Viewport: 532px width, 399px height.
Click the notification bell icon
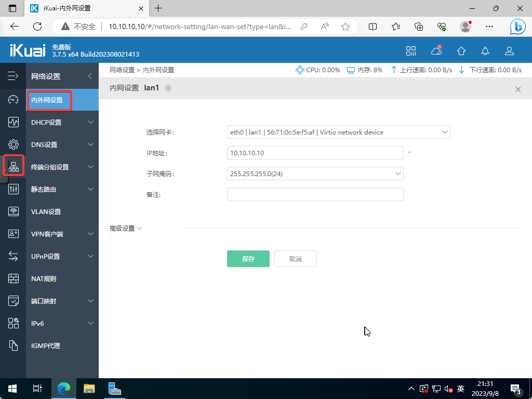pyautogui.click(x=485, y=50)
